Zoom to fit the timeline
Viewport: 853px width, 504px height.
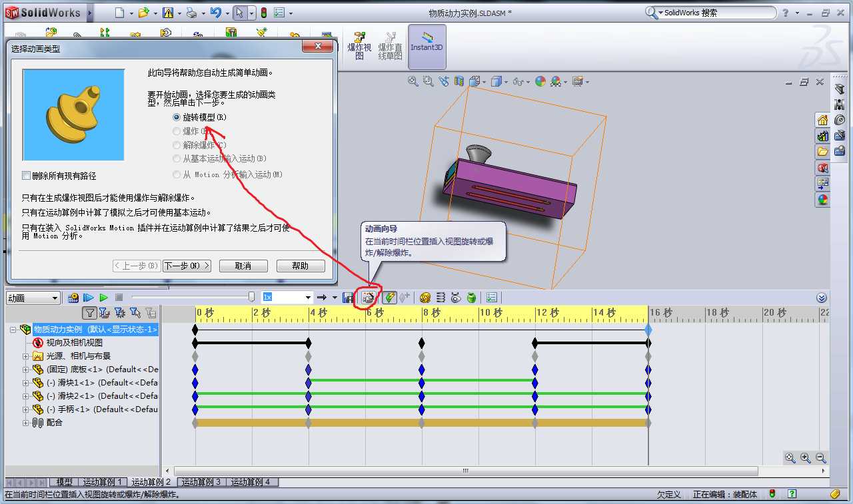(790, 458)
